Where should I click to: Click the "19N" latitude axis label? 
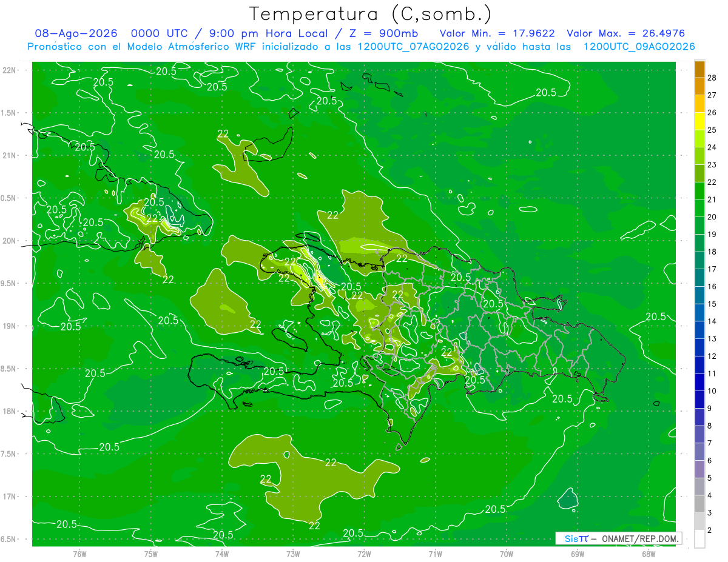tap(9, 326)
